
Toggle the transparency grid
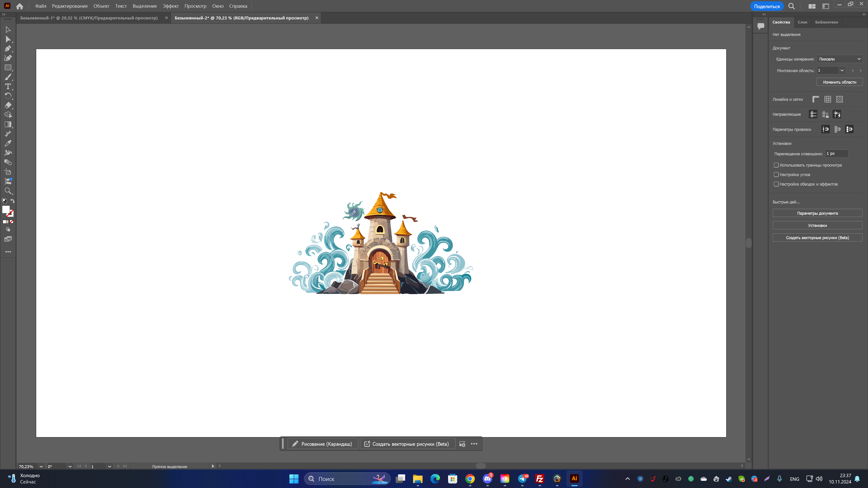(x=839, y=99)
